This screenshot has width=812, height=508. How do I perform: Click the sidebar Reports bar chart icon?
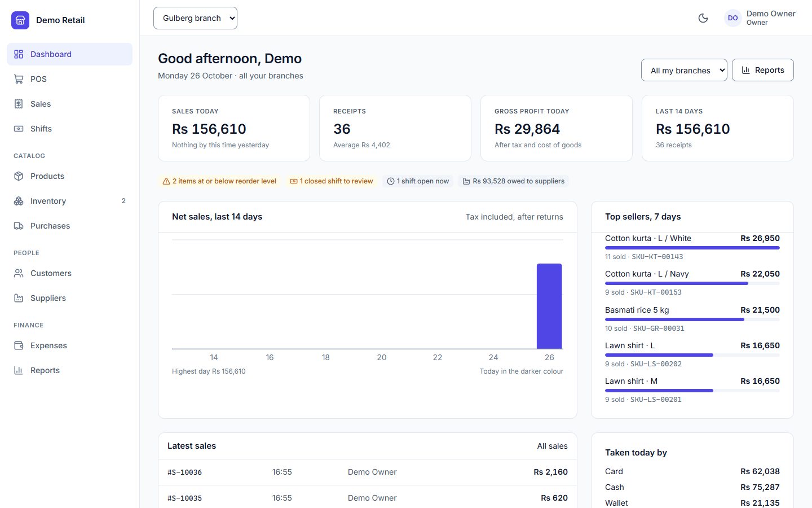point(19,370)
